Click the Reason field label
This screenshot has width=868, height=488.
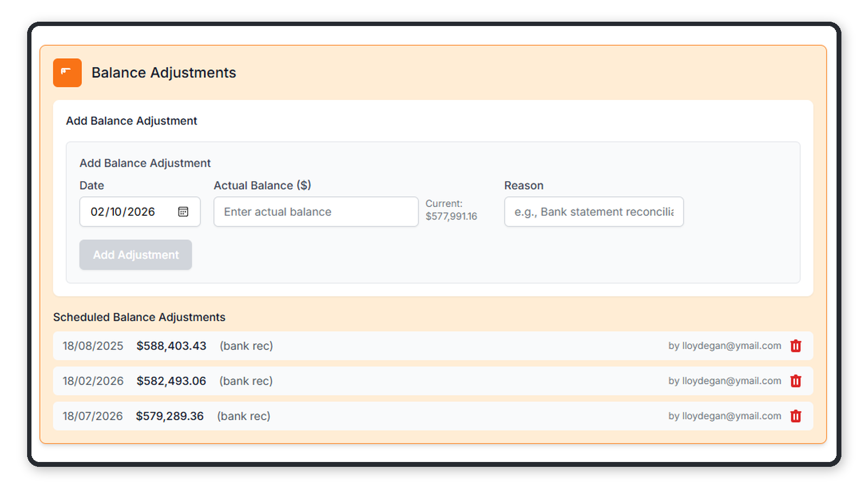pyautogui.click(x=524, y=185)
